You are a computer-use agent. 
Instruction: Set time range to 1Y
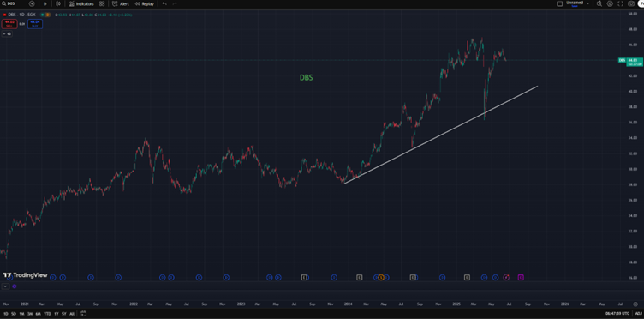[x=57, y=314]
